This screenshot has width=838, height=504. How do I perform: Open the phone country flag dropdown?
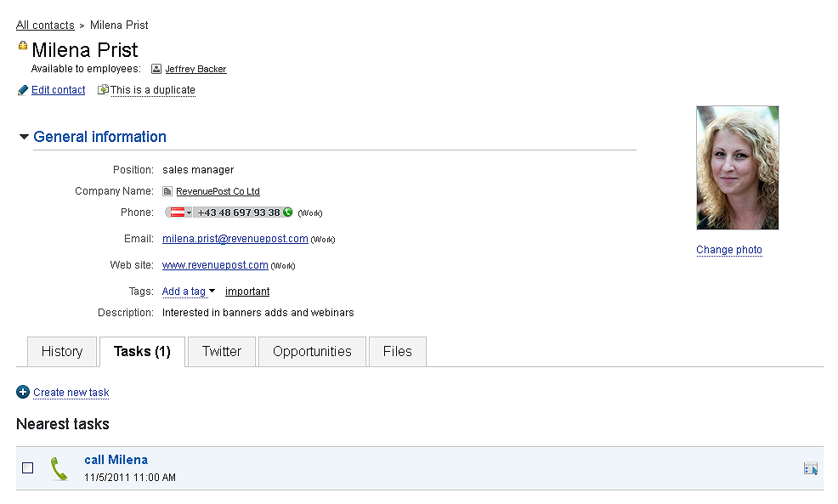click(x=179, y=212)
